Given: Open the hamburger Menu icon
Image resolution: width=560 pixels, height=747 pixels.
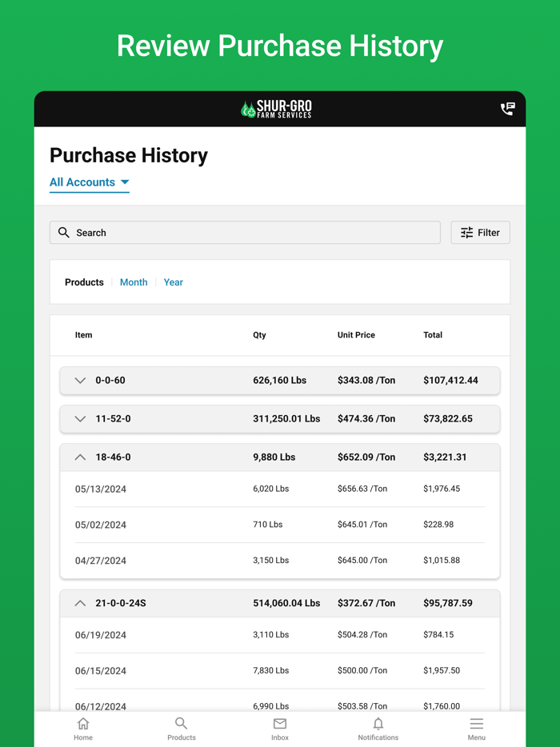Looking at the screenshot, I should click(x=477, y=724).
